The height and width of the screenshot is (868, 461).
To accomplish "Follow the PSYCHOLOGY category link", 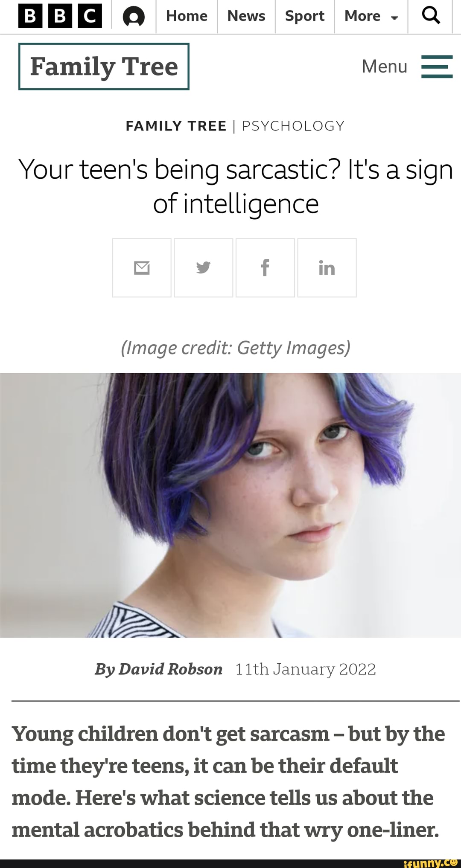I will click(293, 126).
